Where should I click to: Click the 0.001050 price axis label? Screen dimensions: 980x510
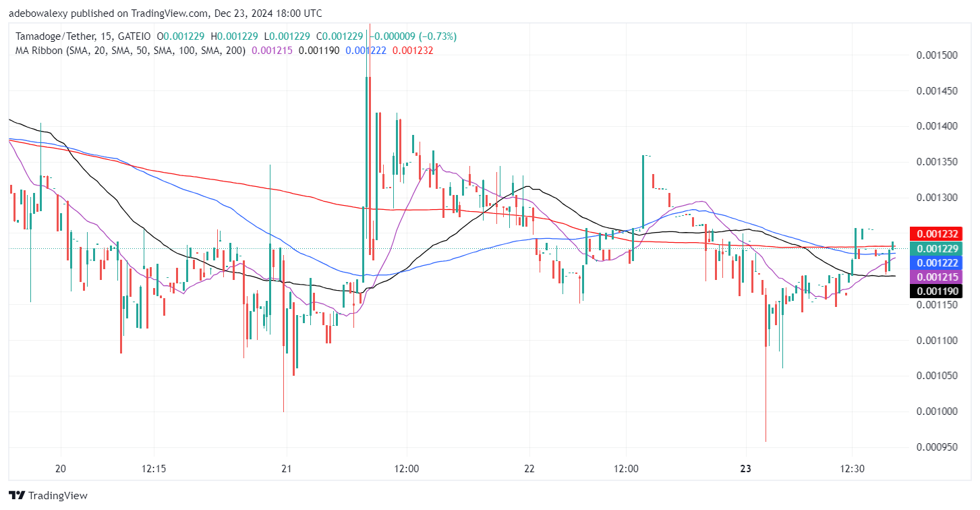click(x=938, y=376)
